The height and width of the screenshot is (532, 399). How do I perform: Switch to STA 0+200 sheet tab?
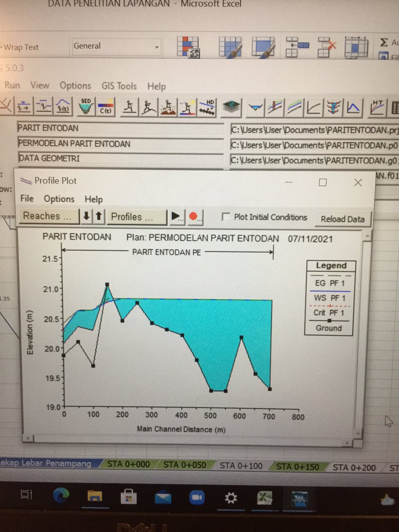tap(354, 467)
